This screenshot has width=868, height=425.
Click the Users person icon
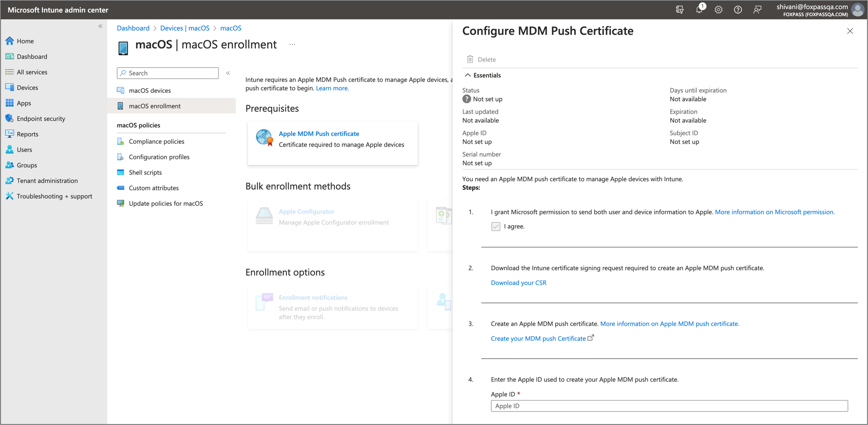(x=9, y=149)
